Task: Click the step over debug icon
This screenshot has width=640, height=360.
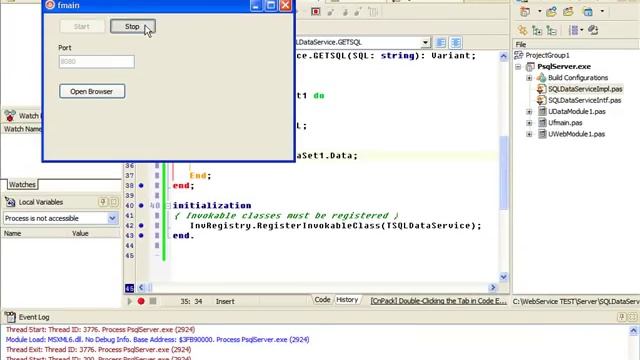Action: (345, 12)
